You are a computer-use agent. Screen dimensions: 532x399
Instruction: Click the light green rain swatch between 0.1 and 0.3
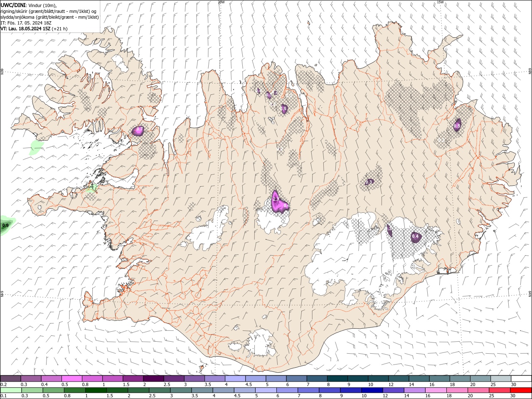11,390
